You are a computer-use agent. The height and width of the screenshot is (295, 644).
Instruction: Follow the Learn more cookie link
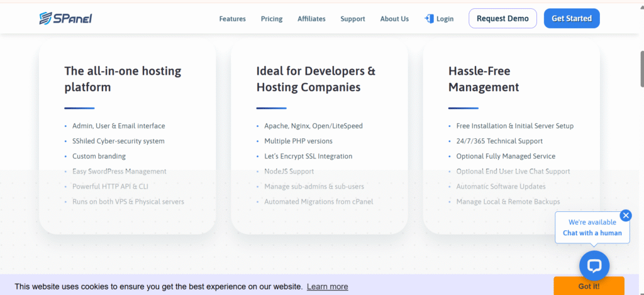coord(327,286)
